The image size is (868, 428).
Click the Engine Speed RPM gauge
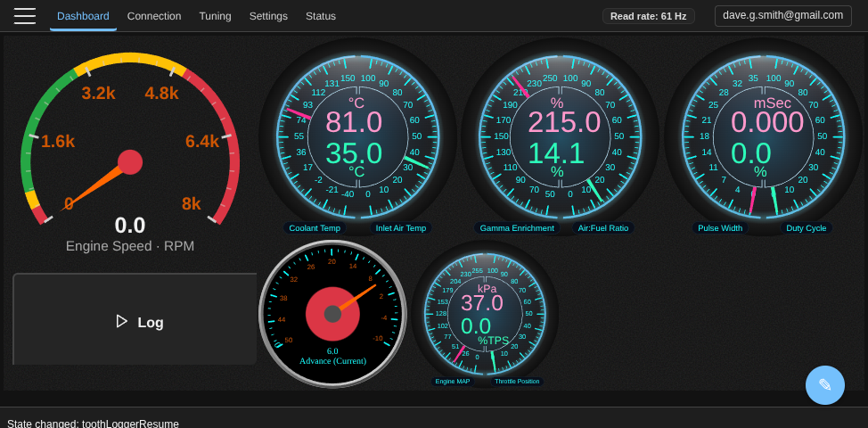click(130, 152)
